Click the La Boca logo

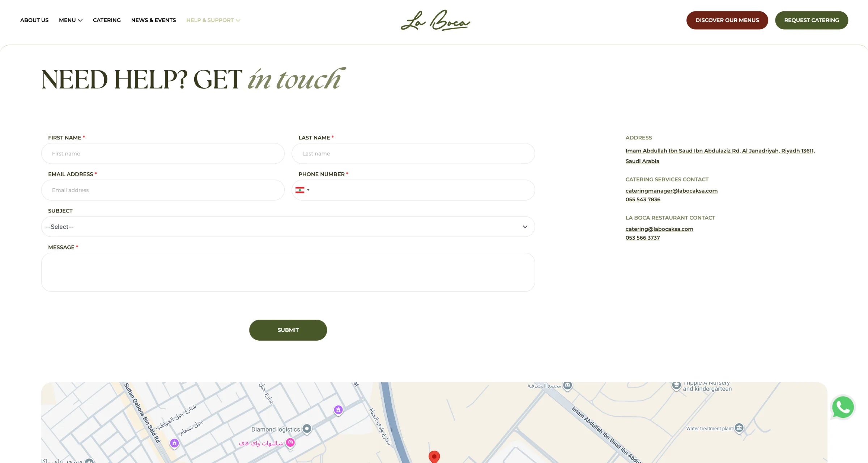(x=435, y=20)
